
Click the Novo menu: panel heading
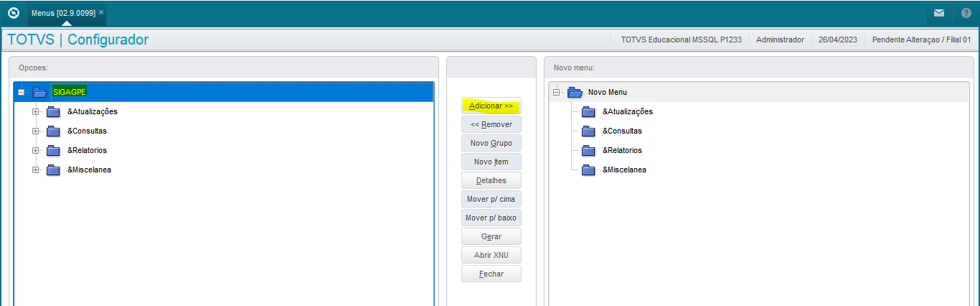point(574,68)
